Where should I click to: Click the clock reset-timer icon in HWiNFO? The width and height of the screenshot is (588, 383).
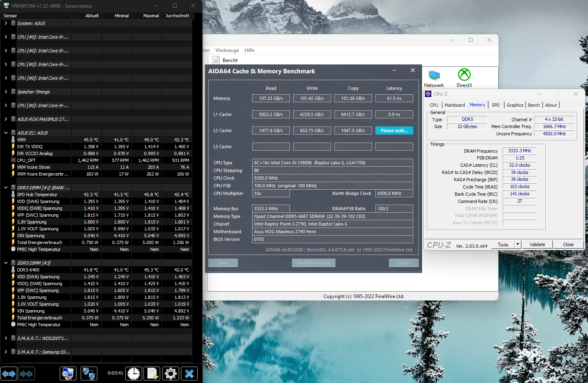(134, 374)
